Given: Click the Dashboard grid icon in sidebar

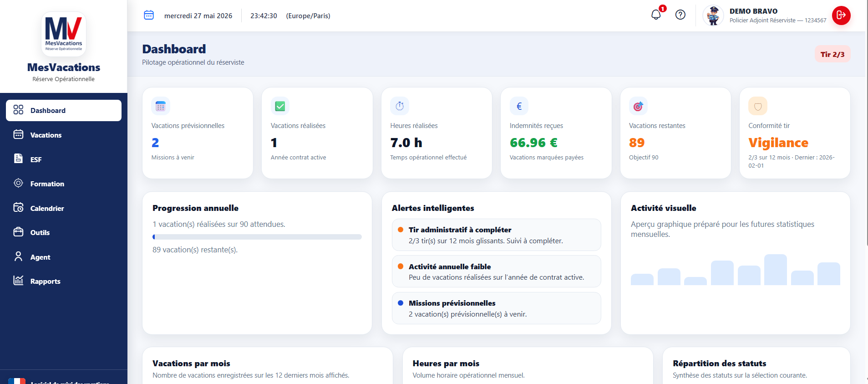Looking at the screenshot, I should pyautogui.click(x=18, y=110).
